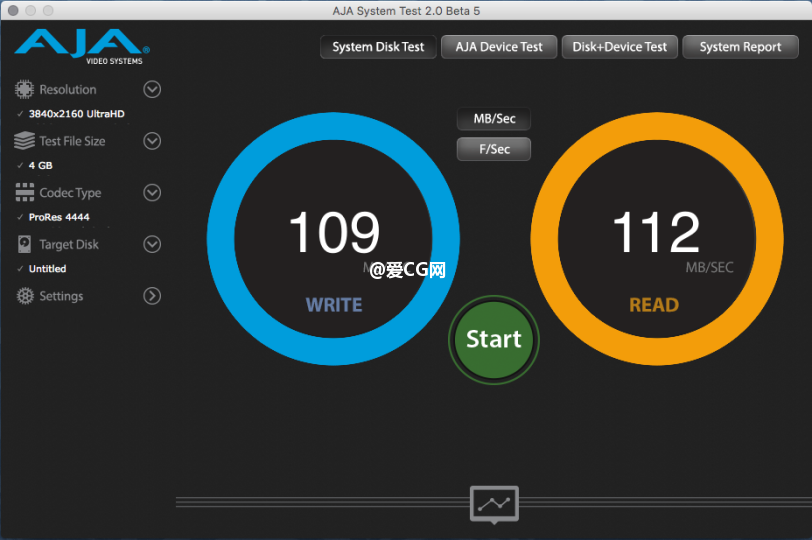Click the READ gauge label
Image resolution: width=812 pixels, height=540 pixels.
(x=654, y=305)
